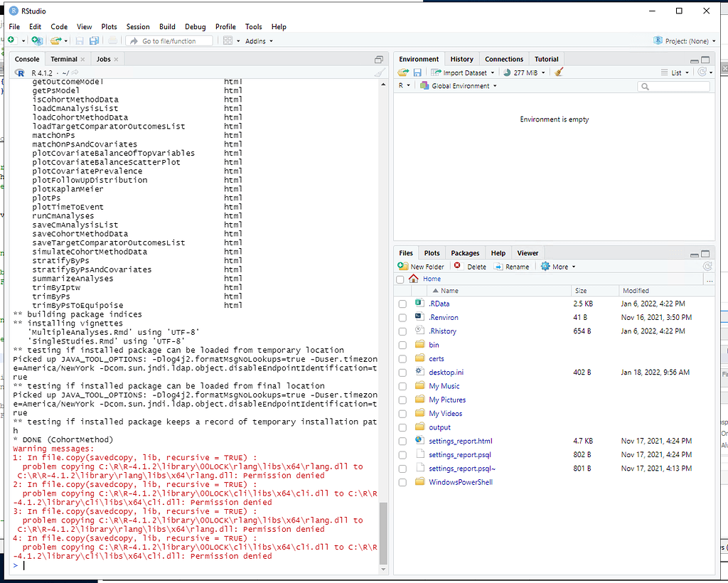Click the broom icon to clear the environment

pyautogui.click(x=559, y=72)
